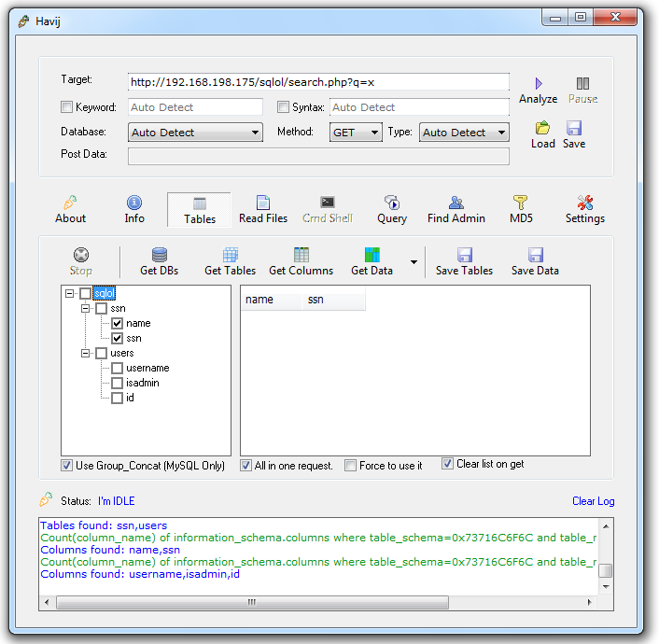This screenshot has height=644, width=659.
Task: Click the Clear Log link
Action: (x=593, y=501)
